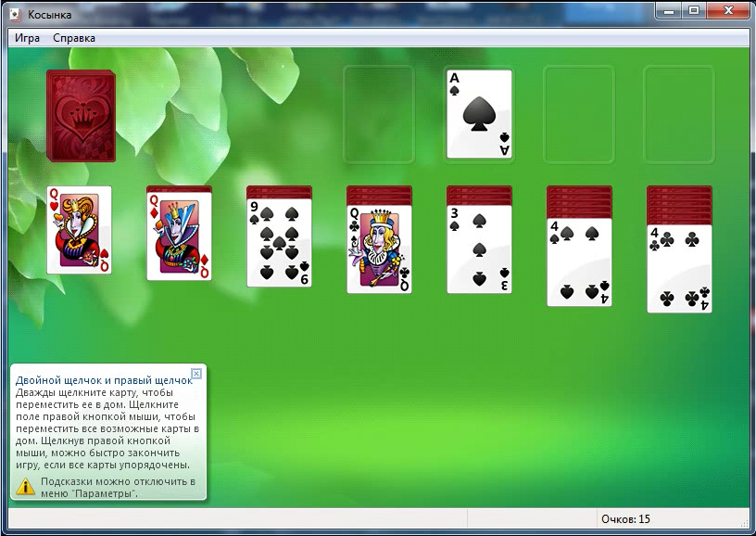Click the face-down cards above 4 of spades

[579, 201]
